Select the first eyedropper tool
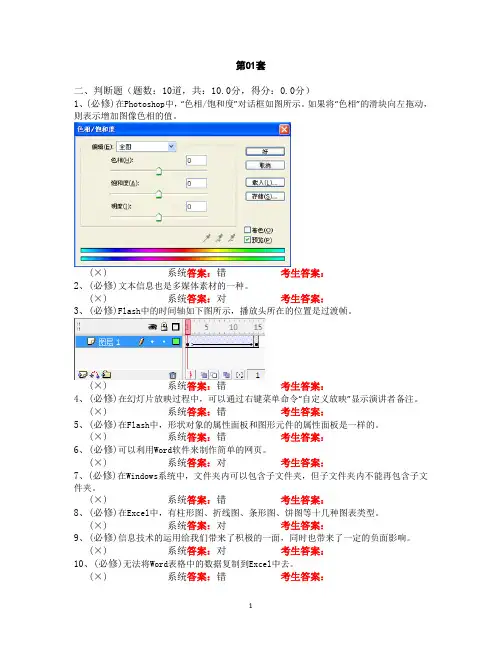Viewport: 502px width, 649px height. click(x=207, y=238)
